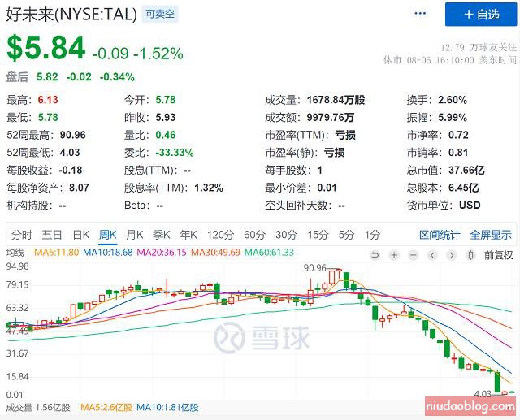This screenshot has height=420, width=520.
Task: Click the MA20:36.15 moving average label
Action: (x=162, y=253)
